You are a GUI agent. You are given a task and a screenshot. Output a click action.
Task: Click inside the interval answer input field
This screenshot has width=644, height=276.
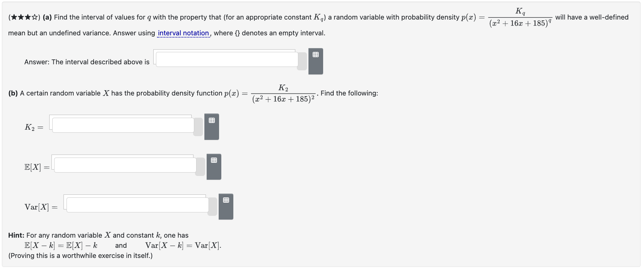pos(225,59)
